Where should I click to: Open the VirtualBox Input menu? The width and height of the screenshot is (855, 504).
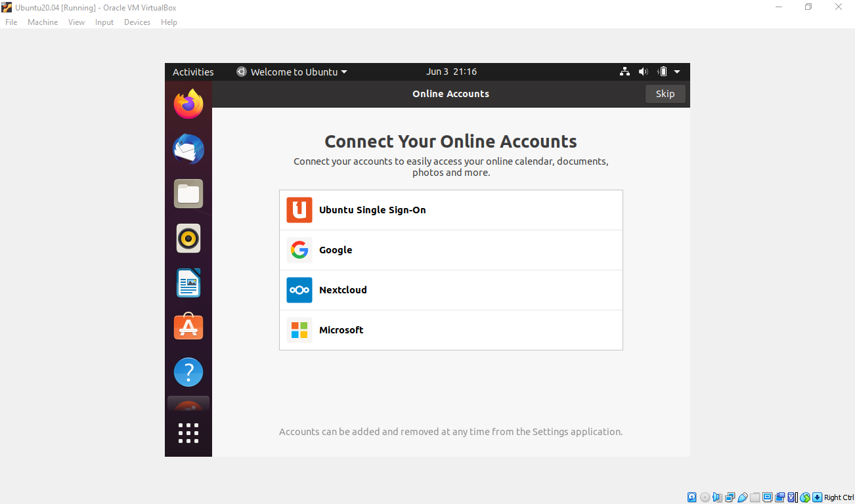click(104, 22)
